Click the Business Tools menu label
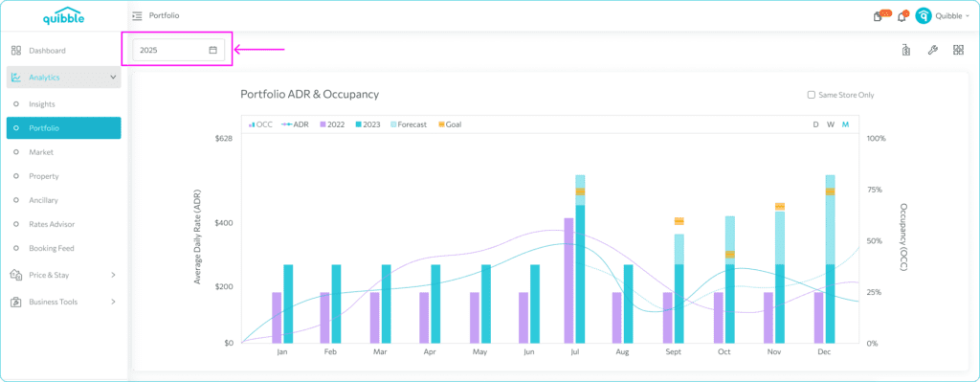Screen dimensions: 980x382 pyautogui.click(x=54, y=302)
